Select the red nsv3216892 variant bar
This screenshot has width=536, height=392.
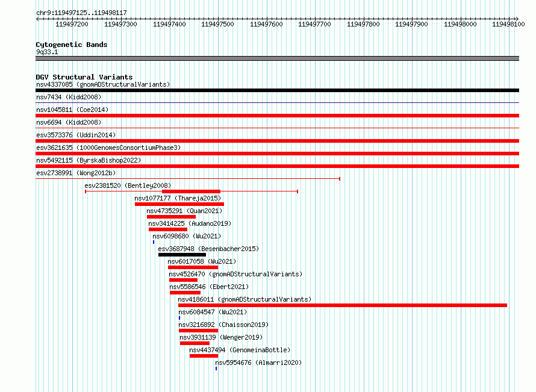coord(198,331)
